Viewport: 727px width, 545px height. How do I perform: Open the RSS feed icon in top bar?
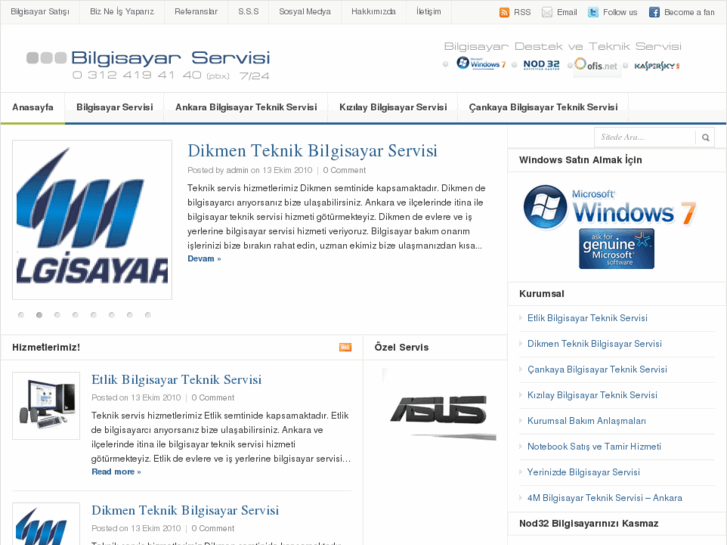point(504,13)
